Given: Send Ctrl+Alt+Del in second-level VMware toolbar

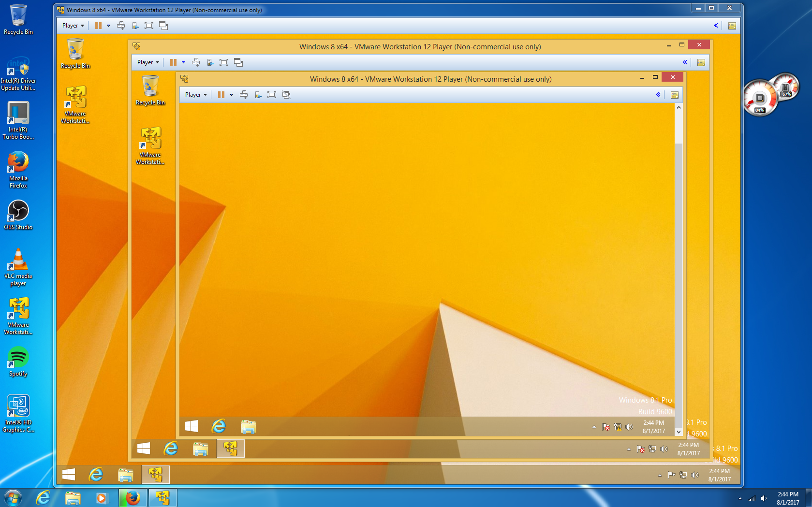Looking at the screenshot, I should [196, 62].
